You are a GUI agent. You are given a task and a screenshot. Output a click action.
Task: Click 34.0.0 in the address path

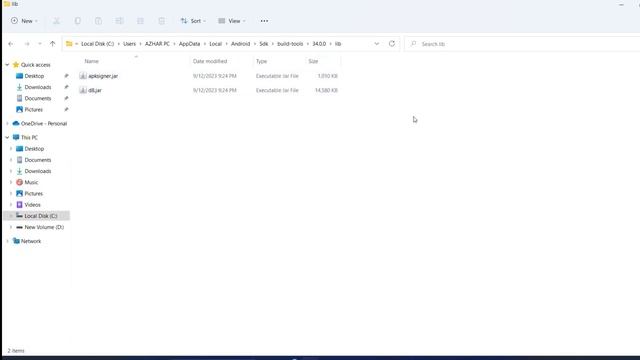coord(319,44)
